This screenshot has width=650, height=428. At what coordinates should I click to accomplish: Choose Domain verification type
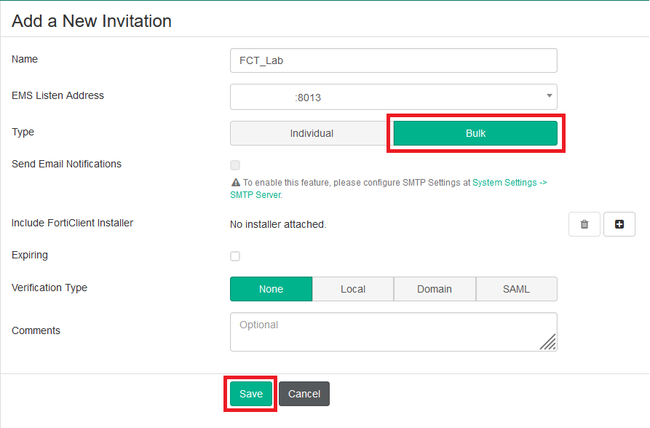coord(434,289)
